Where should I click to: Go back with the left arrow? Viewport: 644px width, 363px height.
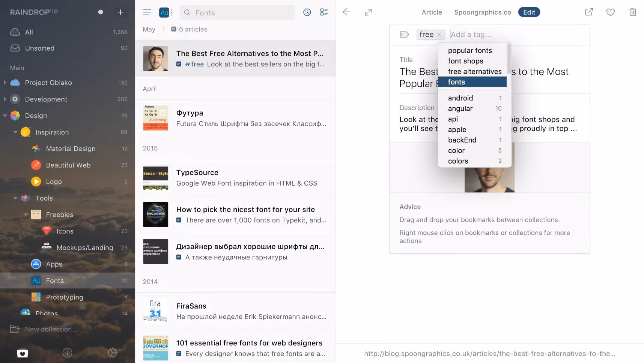(x=346, y=12)
